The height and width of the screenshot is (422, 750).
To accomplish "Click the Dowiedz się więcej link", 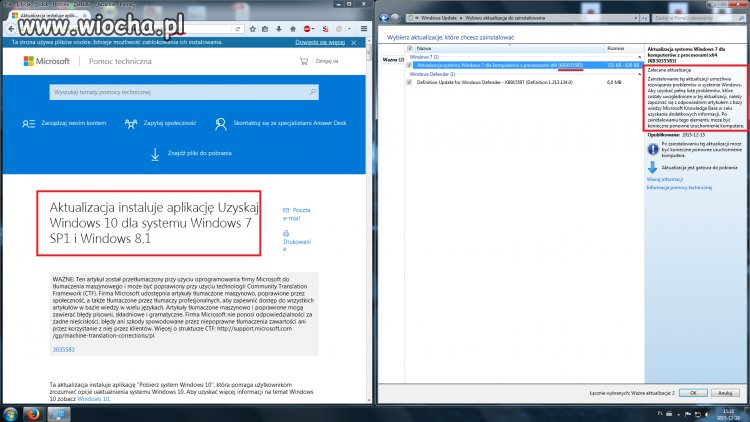I will pyautogui.click(x=320, y=43).
